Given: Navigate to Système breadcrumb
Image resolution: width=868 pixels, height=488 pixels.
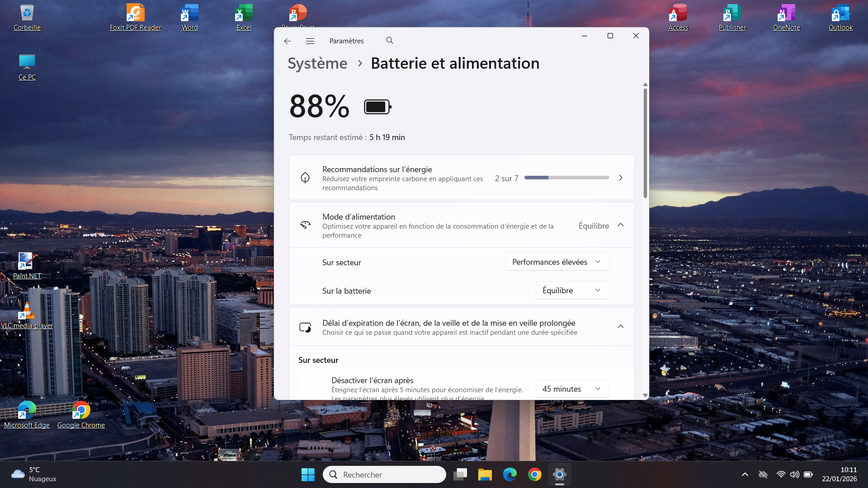Looking at the screenshot, I should (317, 63).
